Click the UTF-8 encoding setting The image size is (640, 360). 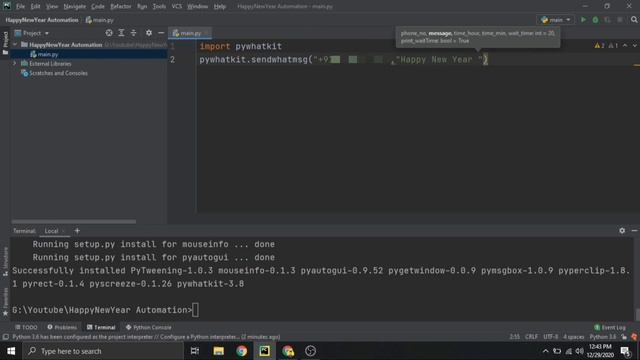click(551, 337)
